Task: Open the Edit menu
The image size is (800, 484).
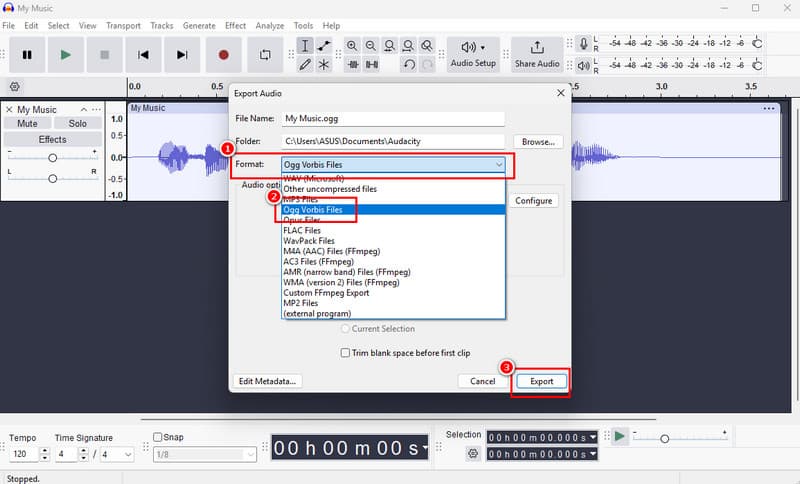Action: coord(31,26)
